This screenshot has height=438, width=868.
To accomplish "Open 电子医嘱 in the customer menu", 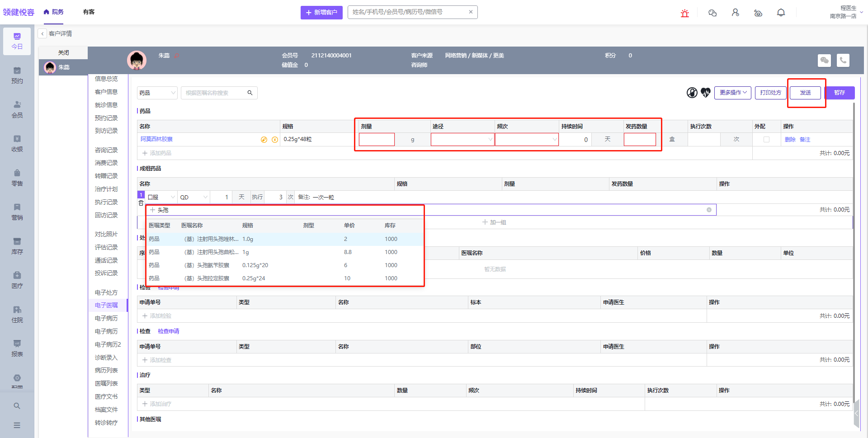I will 106,305.
